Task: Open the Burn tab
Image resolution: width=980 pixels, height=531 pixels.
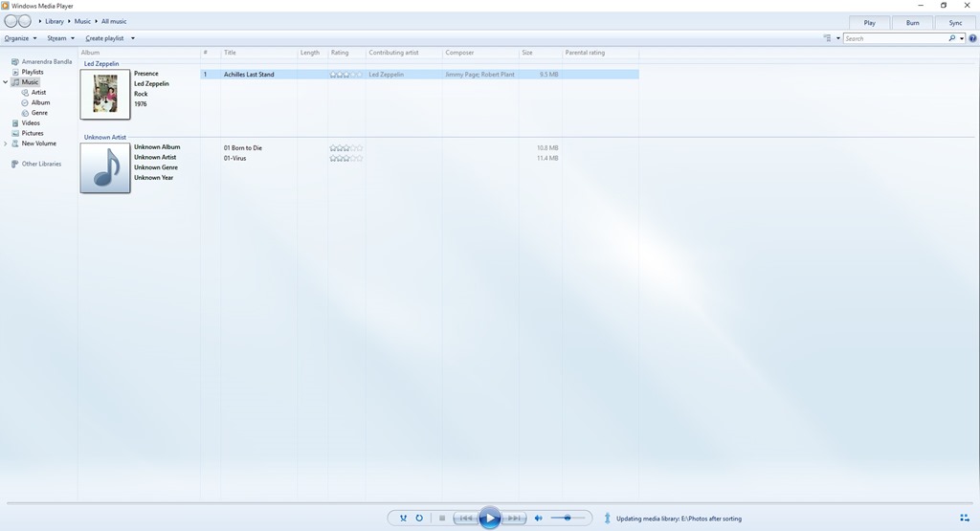Action: tap(912, 23)
